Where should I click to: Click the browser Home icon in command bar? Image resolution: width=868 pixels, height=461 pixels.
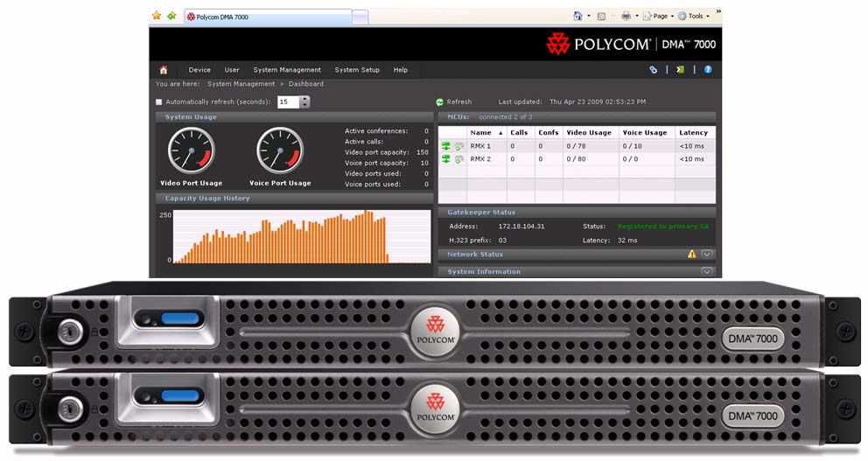point(577,16)
